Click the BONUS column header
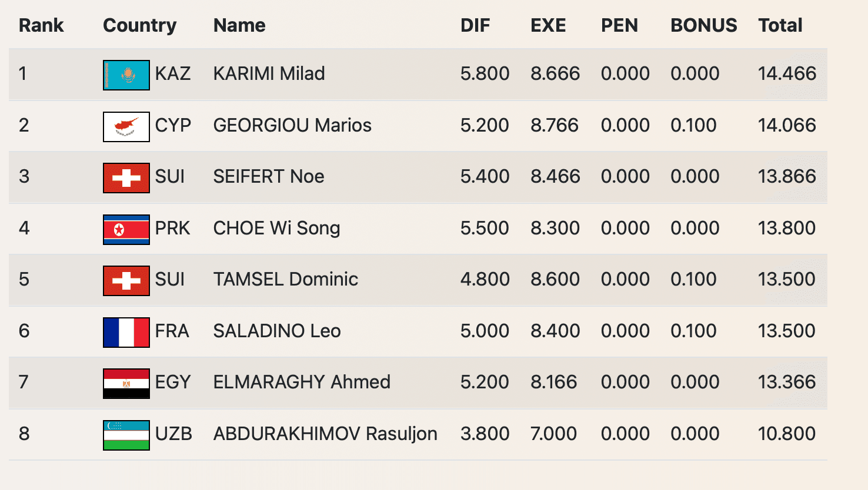The height and width of the screenshot is (490, 868). coord(703,25)
